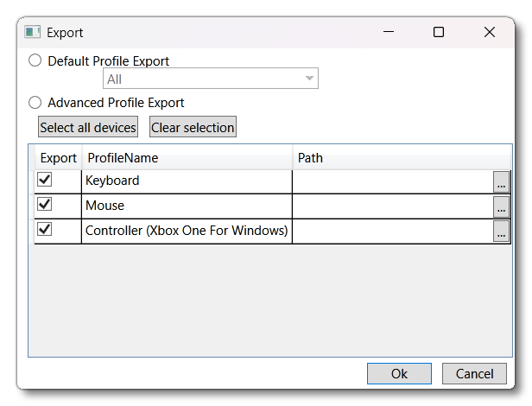Screen dimensions: 532x406
Task: Minimize the Export window
Action: coord(389,32)
